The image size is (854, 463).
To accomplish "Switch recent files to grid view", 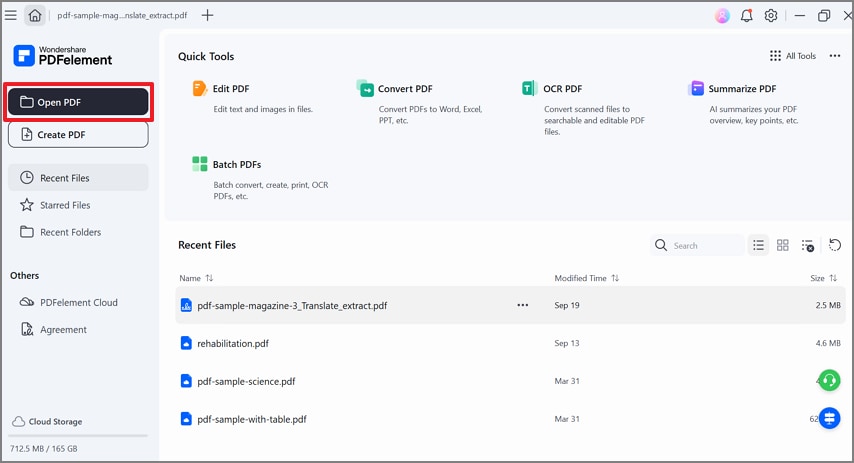I will pos(783,245).
